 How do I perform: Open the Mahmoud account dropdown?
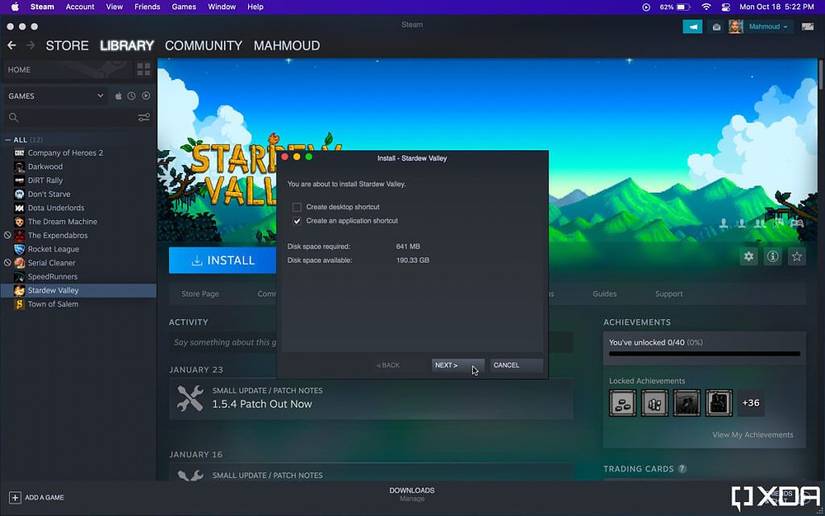(768, 27)
